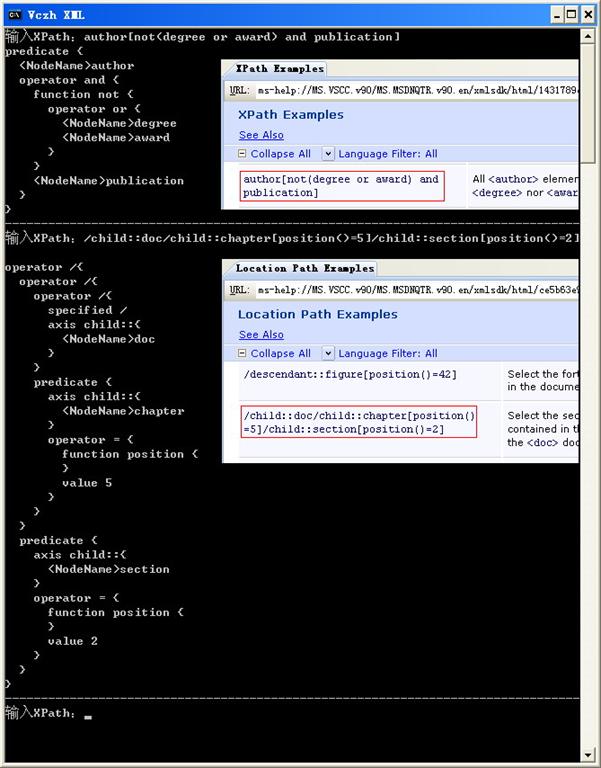Click the '<NodeName>doc' output line

(x=109, y=339)
